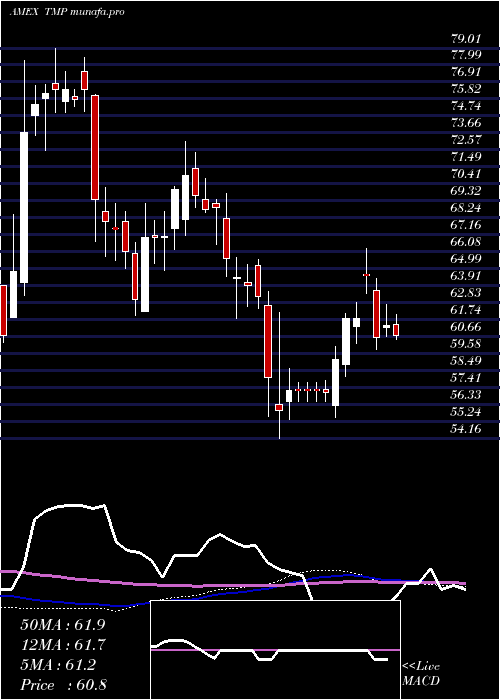500x700 pixels.
Task: Select the 70.41 price axis label
Action: click(x=466, y=174)
